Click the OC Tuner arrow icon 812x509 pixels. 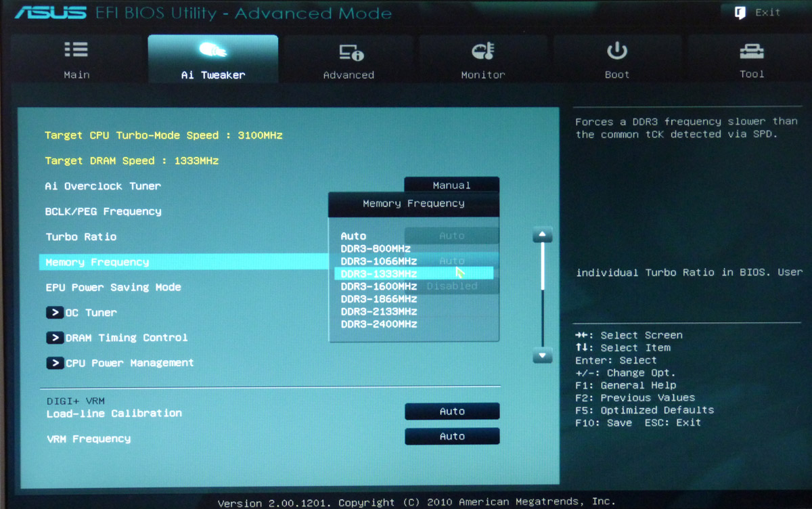pyautogui.click(x=55, y=313)
